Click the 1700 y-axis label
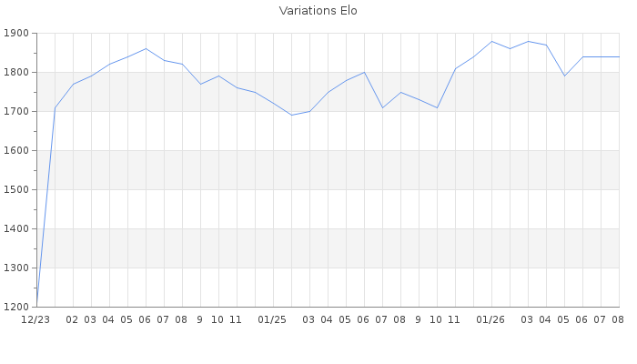The width and height of the screenshot is (637, 364). coord(16,111)
